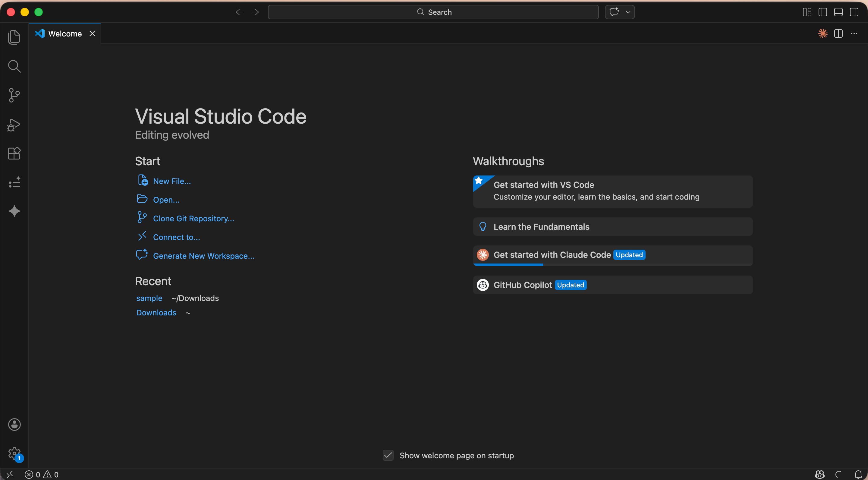Viewport: 868px width, 480px height.
Task: Toggle the bottom panel visibility
Action: [838, 12]
